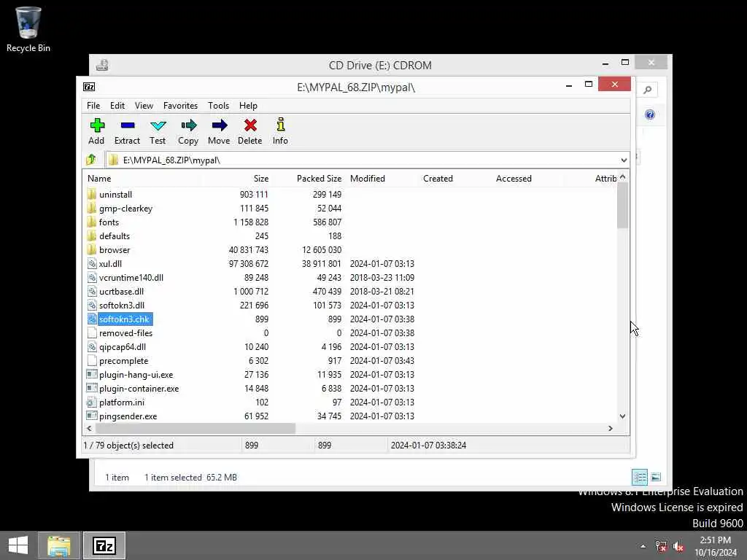Select the qipcap64.dll file
This screenshot has height=560, width=747.
pos(123,346)
